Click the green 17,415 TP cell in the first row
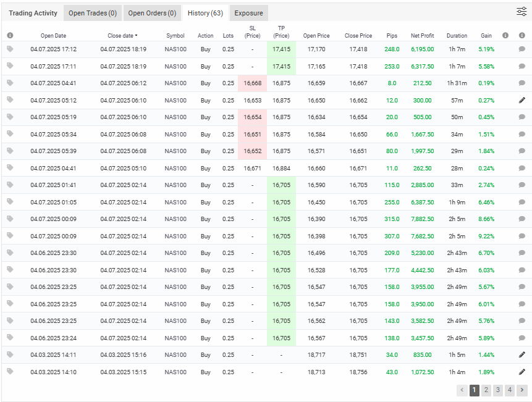The image size is (532, 402). point(281,49)
